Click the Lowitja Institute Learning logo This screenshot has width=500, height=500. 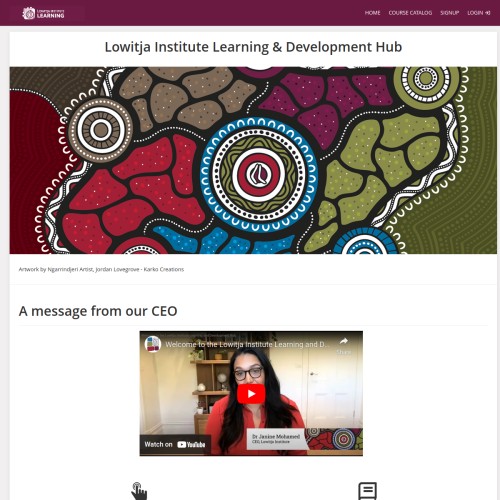[x=43, y=13]
